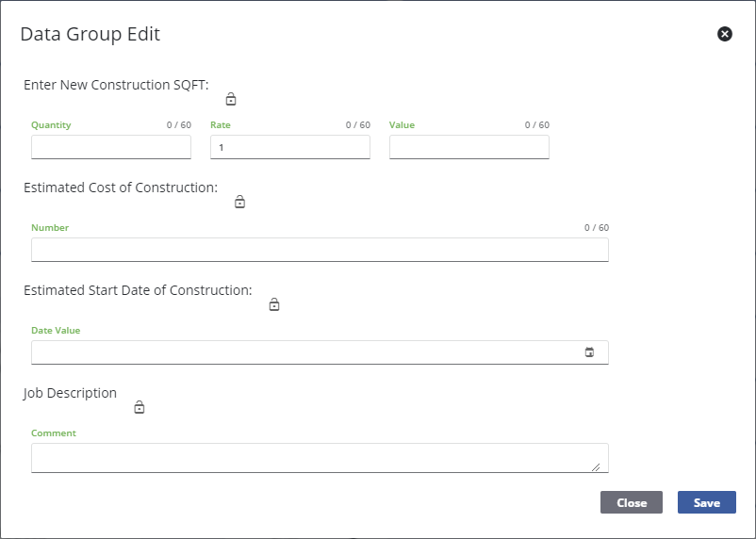Dismiss the dialog with the X icon
Viewport: 756px width, 539px height.
click(724, 34)
